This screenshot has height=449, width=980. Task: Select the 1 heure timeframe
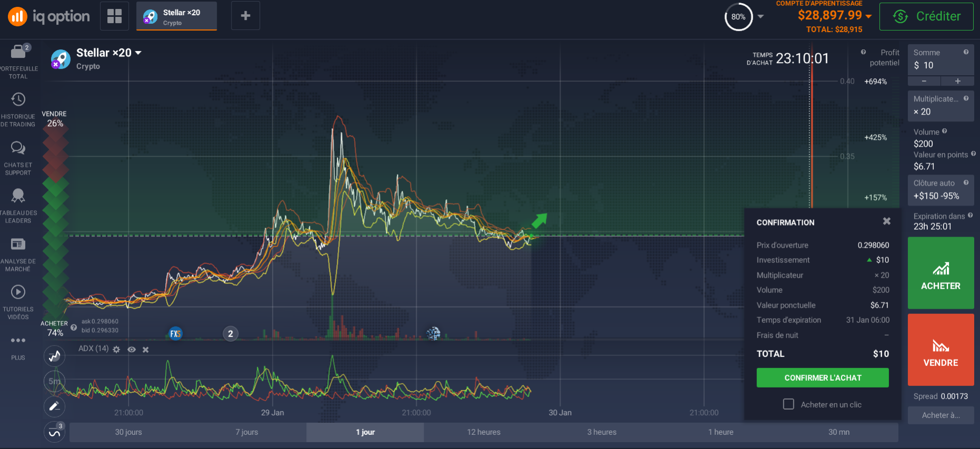click(x=721, y=432)
